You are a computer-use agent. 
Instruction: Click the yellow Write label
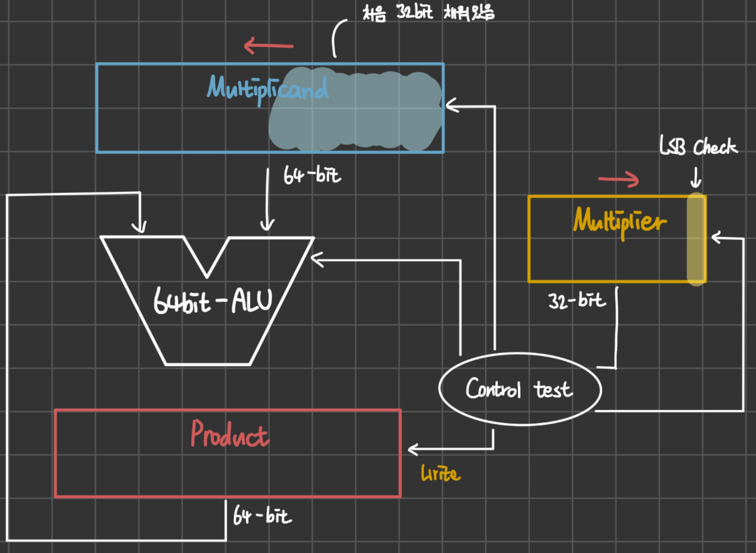coord(441,473)
